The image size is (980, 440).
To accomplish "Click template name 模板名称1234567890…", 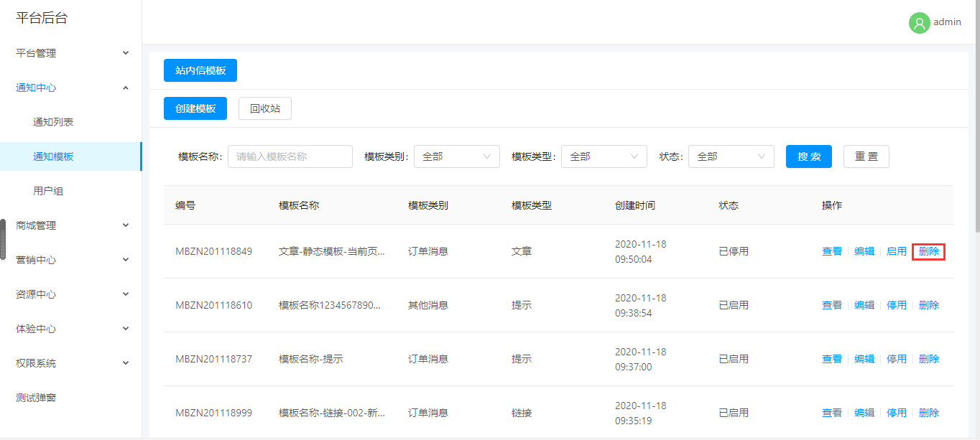I will pos(330,305).
